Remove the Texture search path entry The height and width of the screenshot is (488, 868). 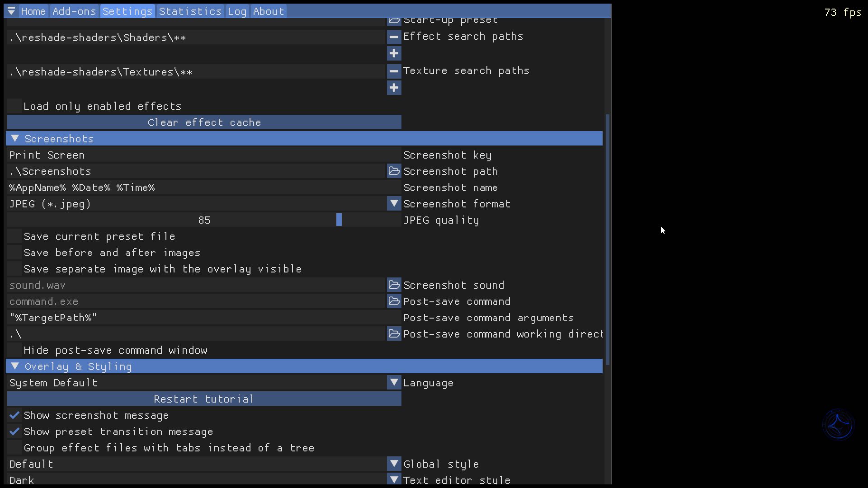(x=394, y=71)
